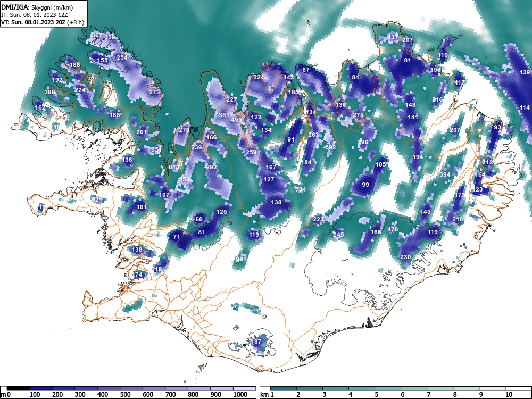Click the visibility value 734
This screenshot has height=399, width=532.
301,190
